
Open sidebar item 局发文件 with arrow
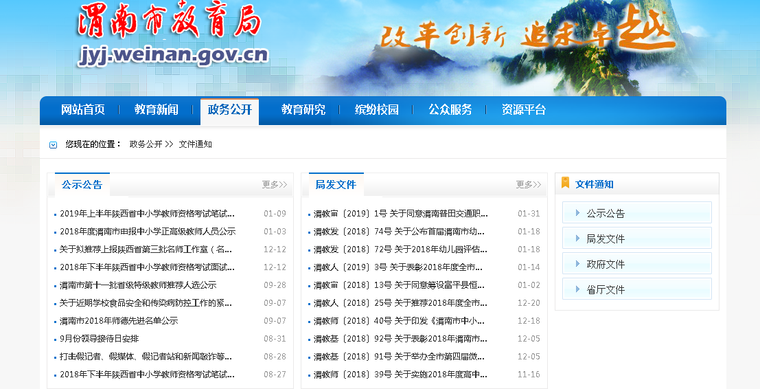click(x=637, y=238)
